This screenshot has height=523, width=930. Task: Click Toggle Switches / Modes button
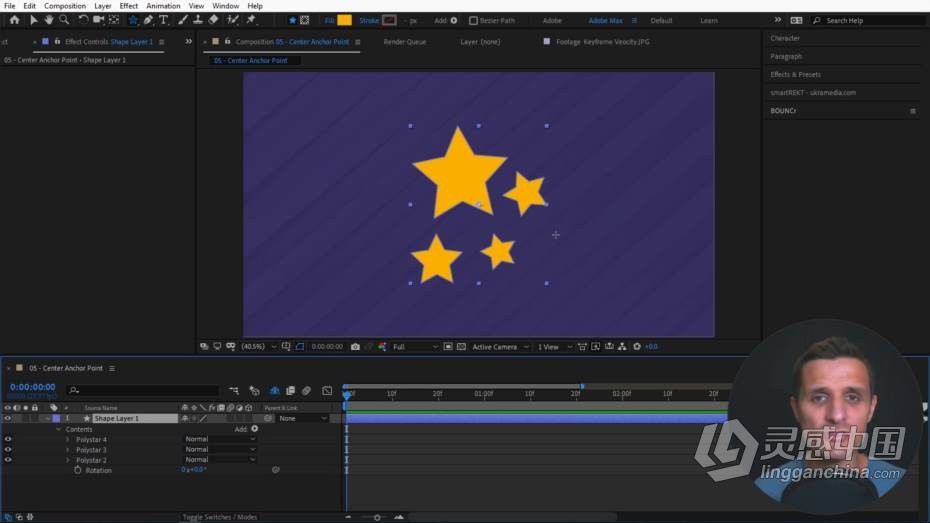click(219, 517)
